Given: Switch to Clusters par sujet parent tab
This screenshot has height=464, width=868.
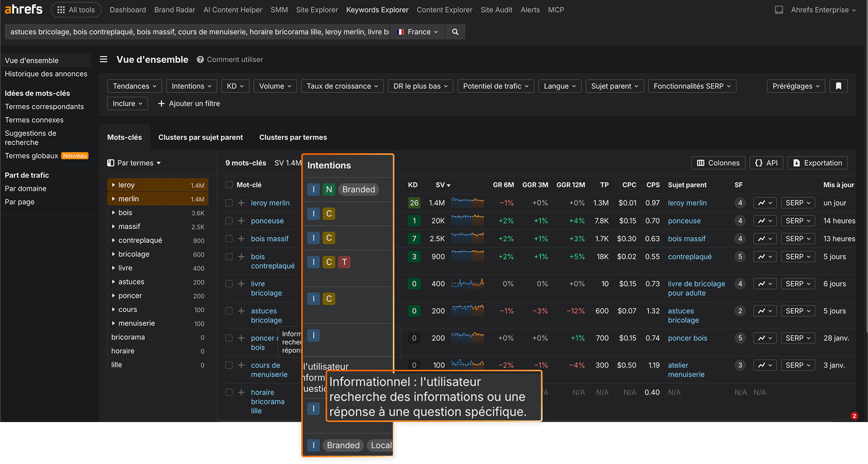Looking at the screenshot, I should 200,137.
